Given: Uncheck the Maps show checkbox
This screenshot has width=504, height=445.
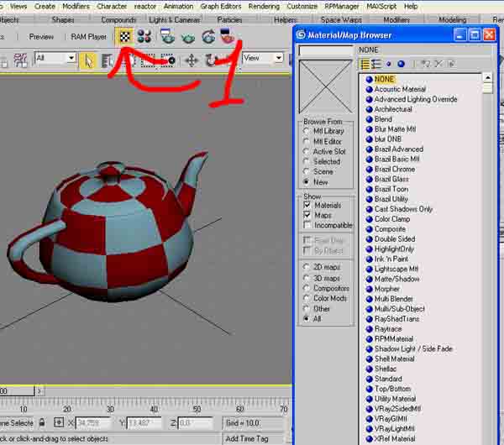Looking at the screenshot, I should pos(307,215).
